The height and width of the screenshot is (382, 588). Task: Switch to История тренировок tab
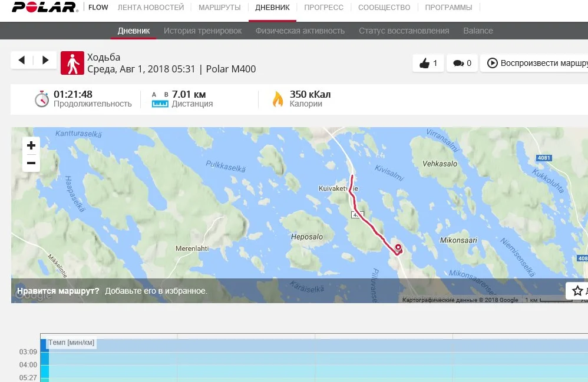click(203, 31)
